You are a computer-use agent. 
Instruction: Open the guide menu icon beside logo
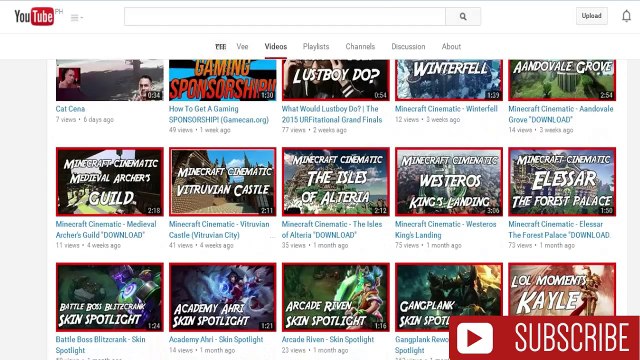[x=76, y=18]
